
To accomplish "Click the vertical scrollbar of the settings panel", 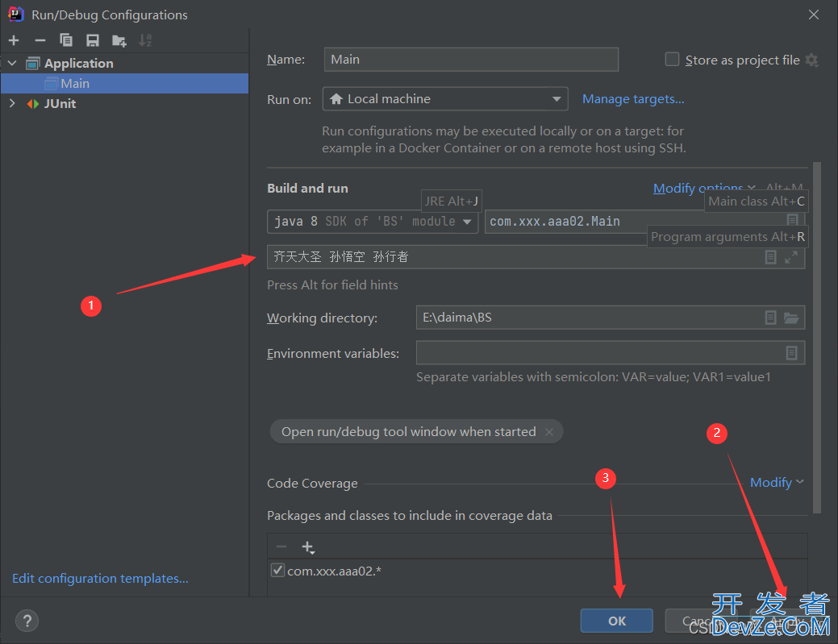I will point(816,338).
